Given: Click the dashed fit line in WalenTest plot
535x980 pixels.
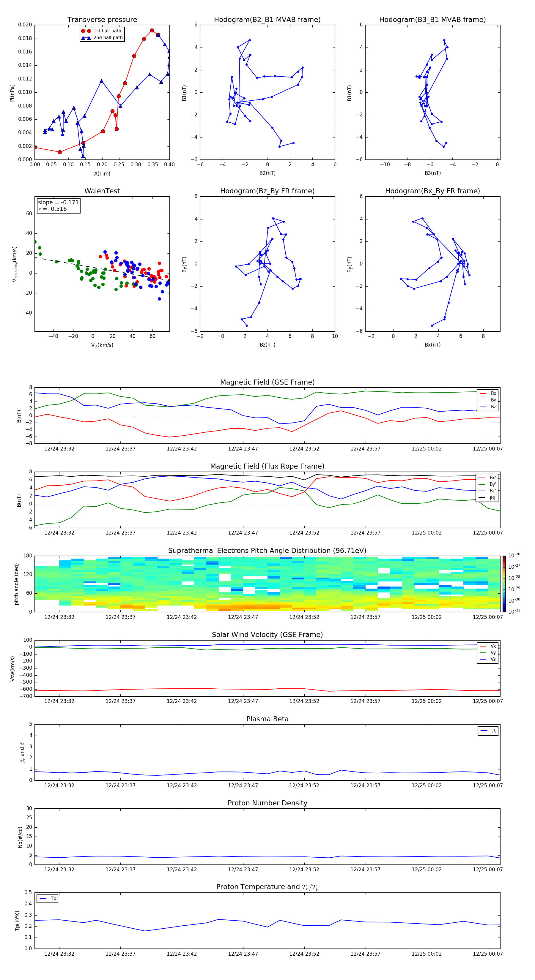Looking at the screenshot, I should 102,268.
